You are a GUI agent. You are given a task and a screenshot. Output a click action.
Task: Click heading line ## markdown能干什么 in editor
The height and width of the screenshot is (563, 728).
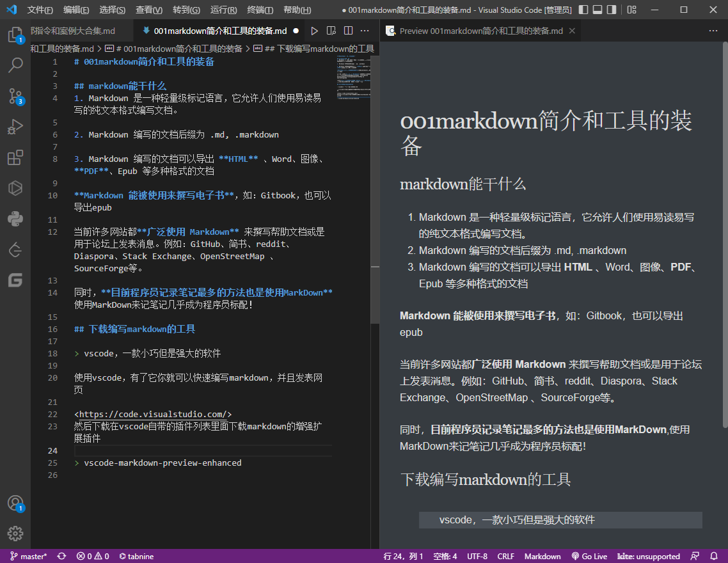click(x=120, y=86)
